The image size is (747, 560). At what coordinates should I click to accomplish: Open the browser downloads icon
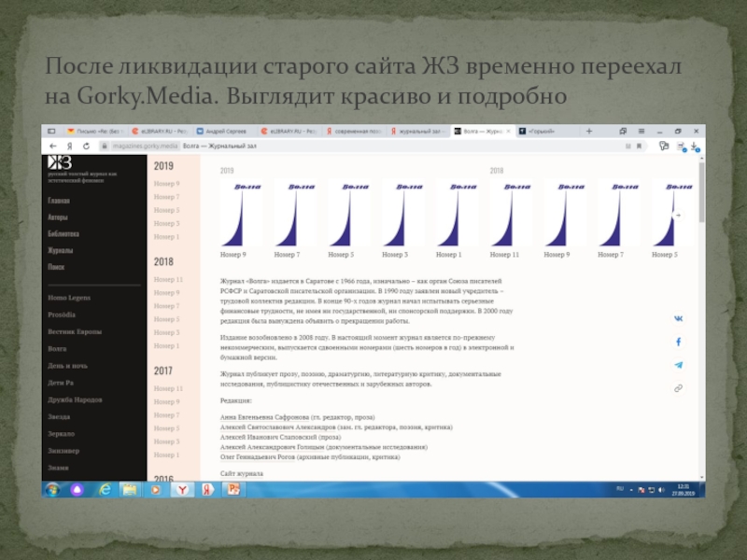[695, 147]
